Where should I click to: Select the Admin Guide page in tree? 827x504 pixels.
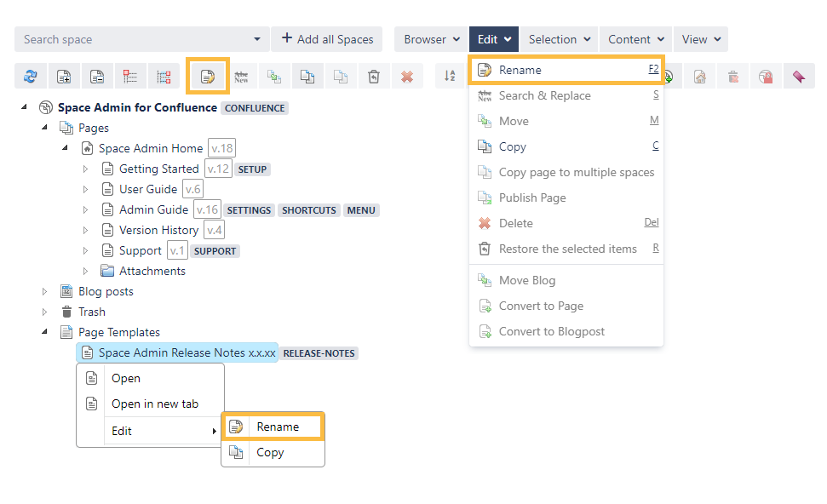coord(153,209)
